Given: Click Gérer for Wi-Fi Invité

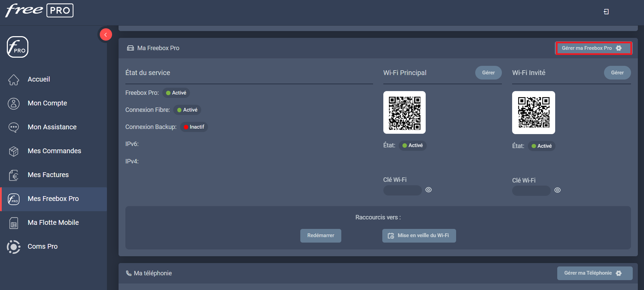Looking at the screenshot, I should (617, 73).
